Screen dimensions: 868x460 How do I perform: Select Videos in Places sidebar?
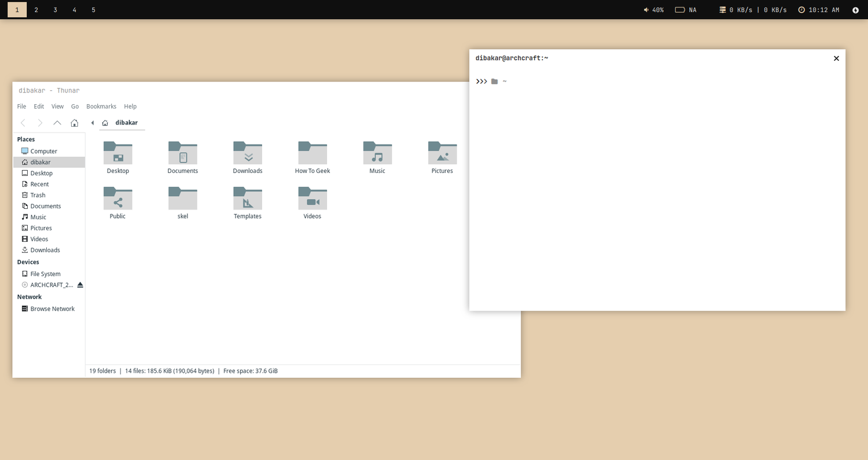(x=49, y=239)
